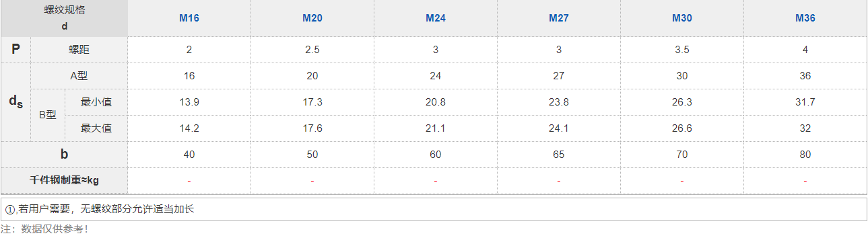
Task: Click the 最大值 row label
Action: [x=96, y=128]
